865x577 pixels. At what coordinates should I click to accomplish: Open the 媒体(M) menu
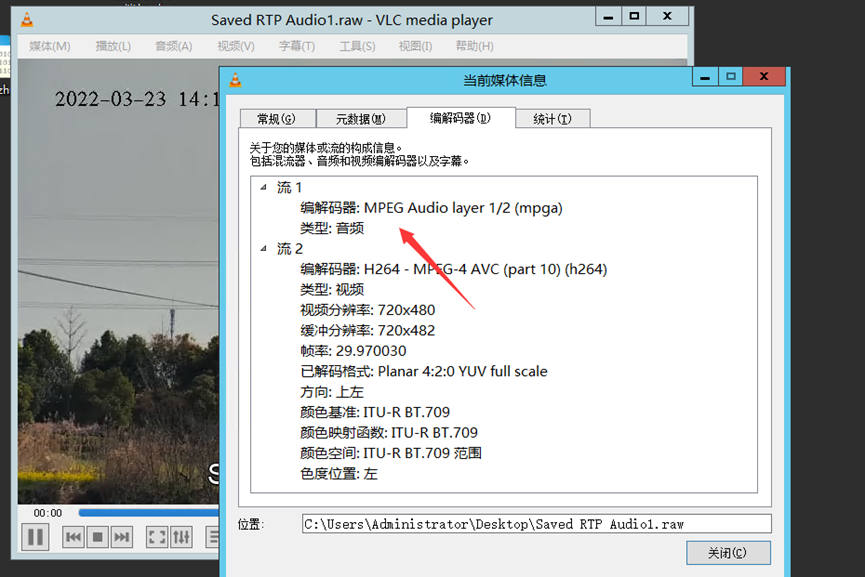click(x=50, y=46)
